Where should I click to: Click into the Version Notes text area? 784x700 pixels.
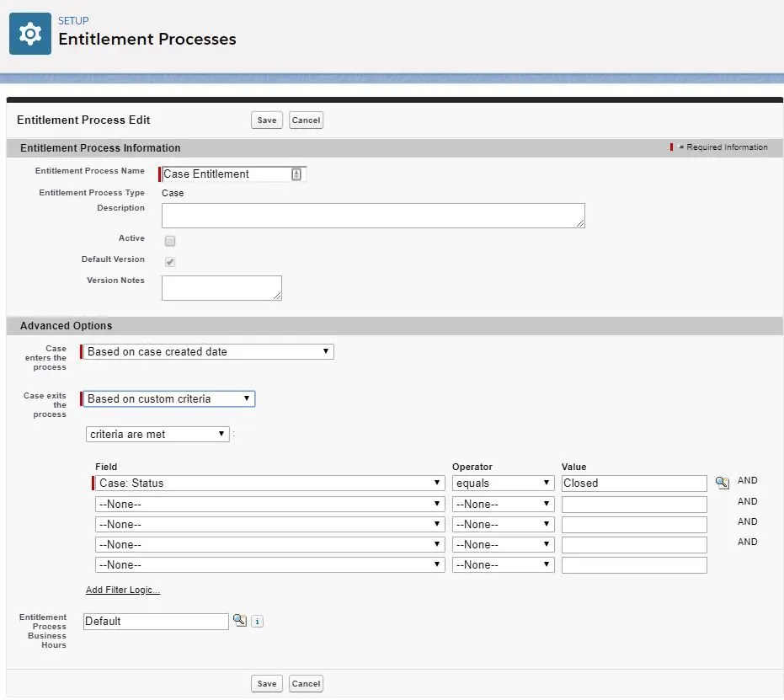221,288
